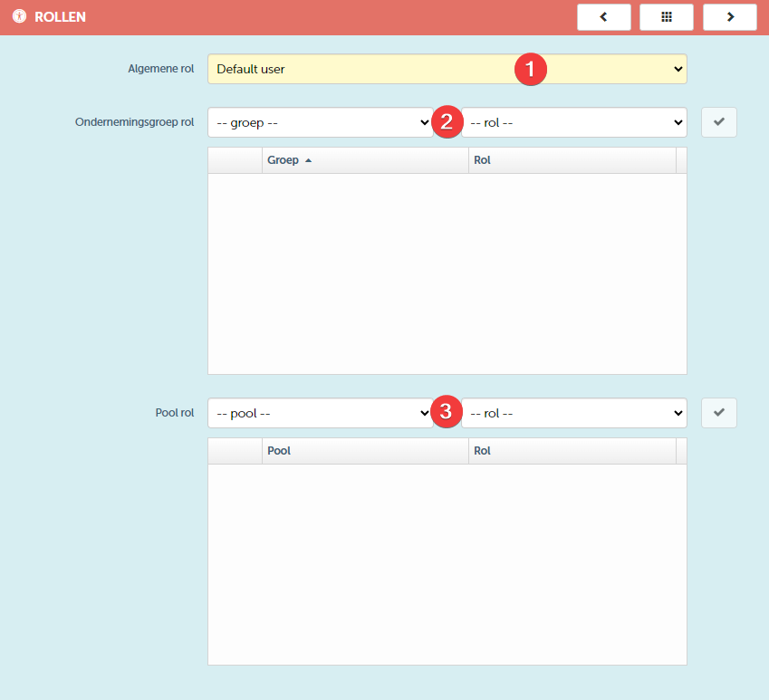Confirm the Ondernemingsgroep rol checkmark button
The width and height of the screenshot is (769, 700).
pyautogui.click(x=719, y=122)
